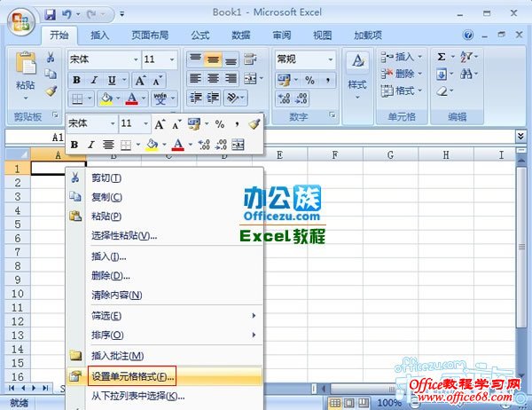Click the AutoSum sigma icon
The width and height of the screenshot is (532, 410).
(x=441, y=57)
